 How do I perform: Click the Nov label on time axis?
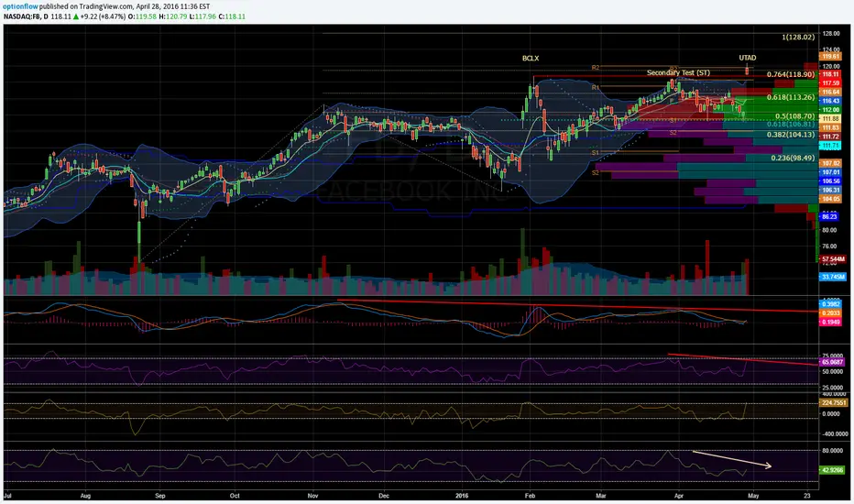coord(312,496)
